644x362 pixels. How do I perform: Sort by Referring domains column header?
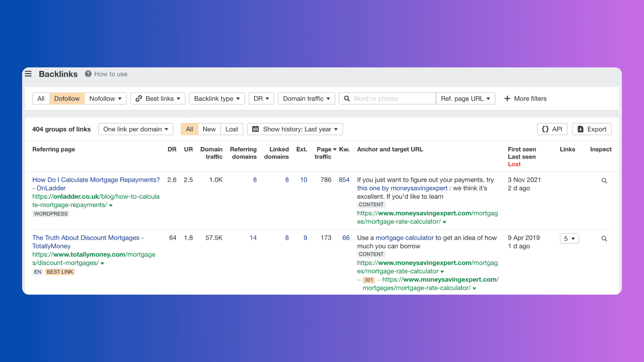(x=243, y=153)
